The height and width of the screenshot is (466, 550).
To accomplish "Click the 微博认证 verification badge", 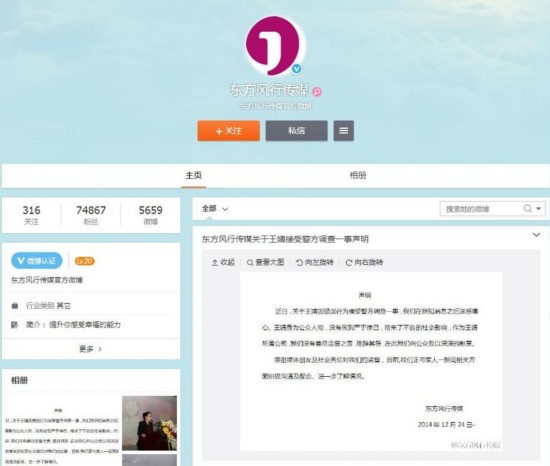I will coord(36,261).
